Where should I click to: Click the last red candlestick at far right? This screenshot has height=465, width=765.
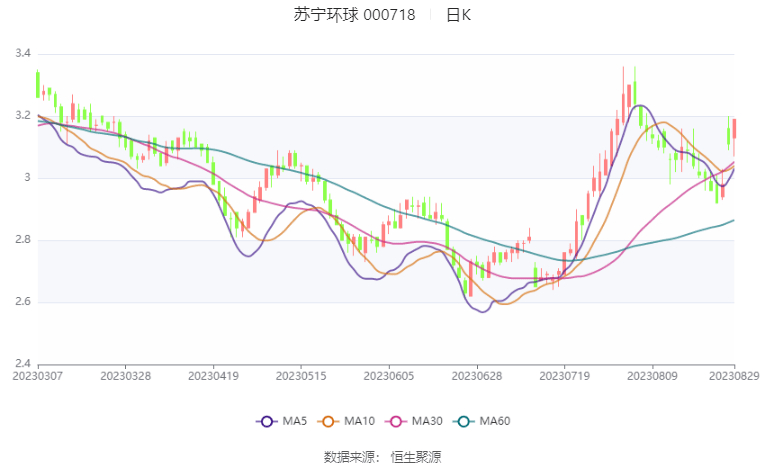(x=734, y=129)
